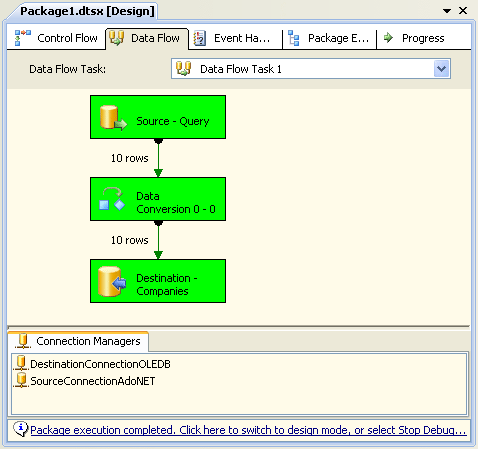Screen dimensions: 478x449
Task: Select the green path from Source to Data Conversion
Action: 158,158
